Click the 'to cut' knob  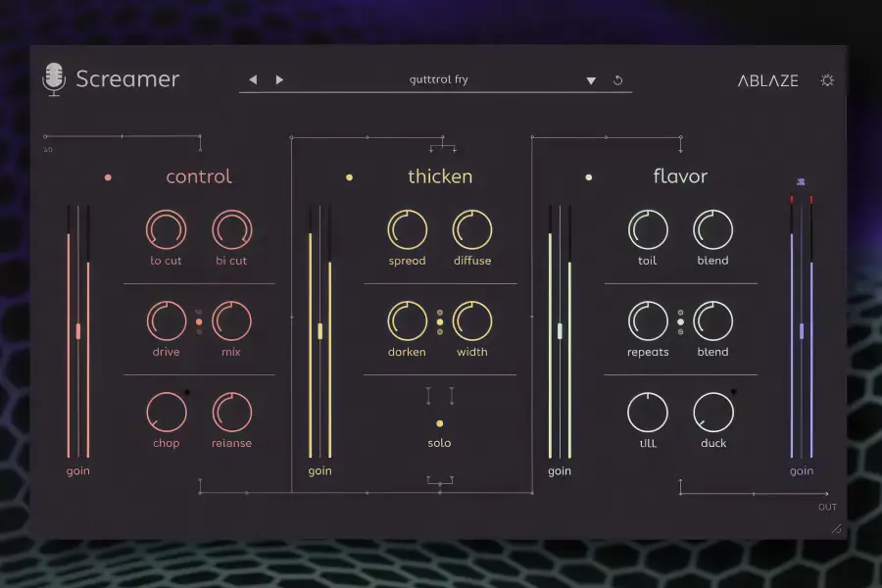click(166, 229)
